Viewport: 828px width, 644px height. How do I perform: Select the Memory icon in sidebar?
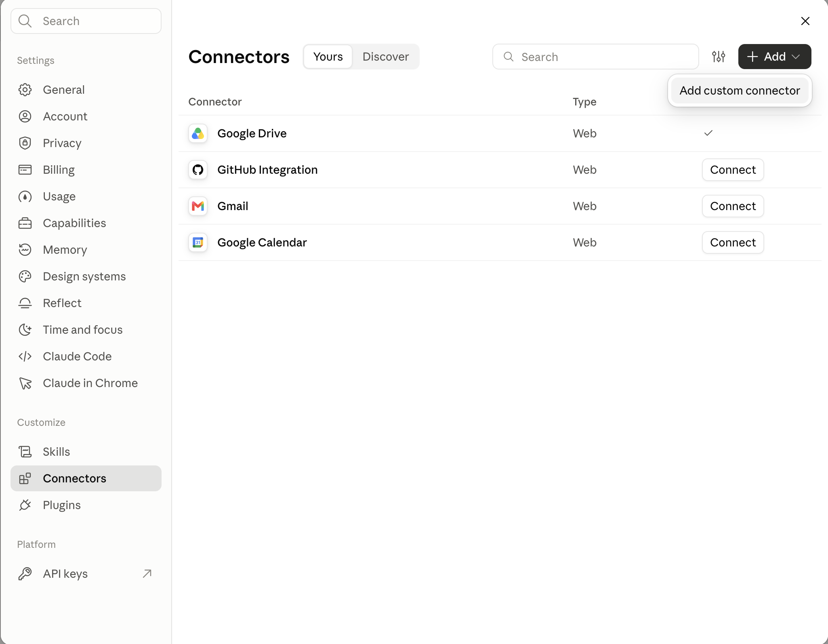(x=25, y=250)
